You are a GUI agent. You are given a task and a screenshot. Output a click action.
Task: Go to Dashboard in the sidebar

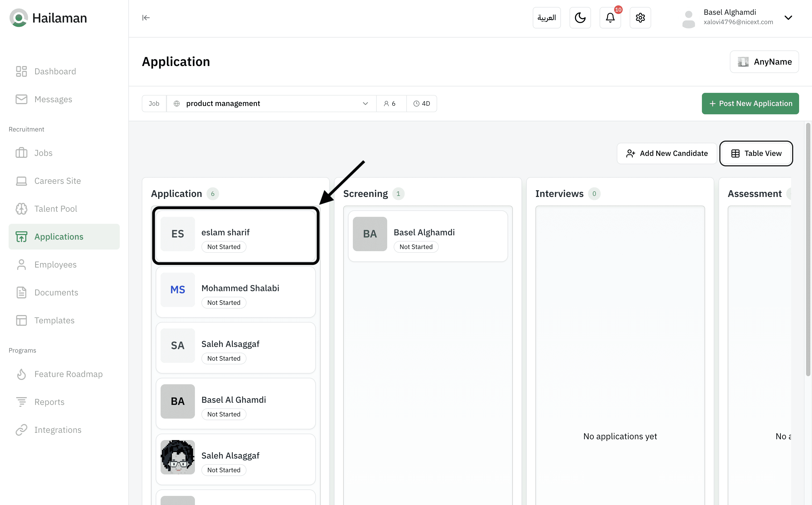[x=55, y=71]
